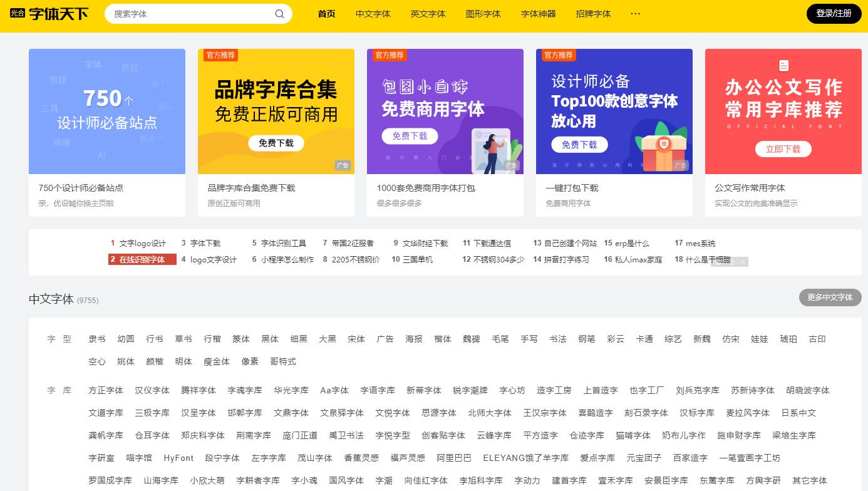Open 1000套免费商用字体打包 title link
Viewport: 868px width, 491px height.
tap(426, 188)
